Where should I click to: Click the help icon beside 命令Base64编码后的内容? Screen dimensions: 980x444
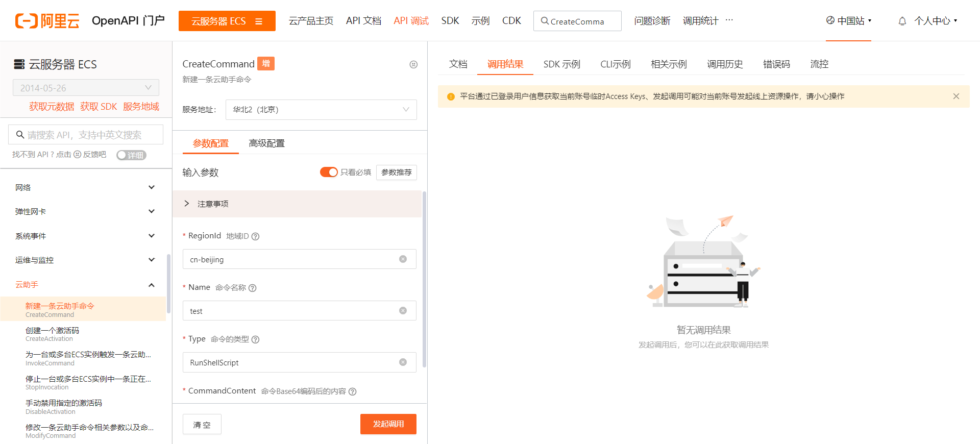click(x=352, y=391)
